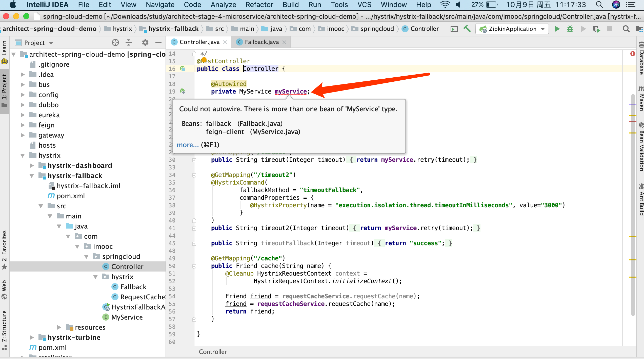
Task: Expand the hystrix-turbine module
Action: pyautogui.click(x=32, y=337)
